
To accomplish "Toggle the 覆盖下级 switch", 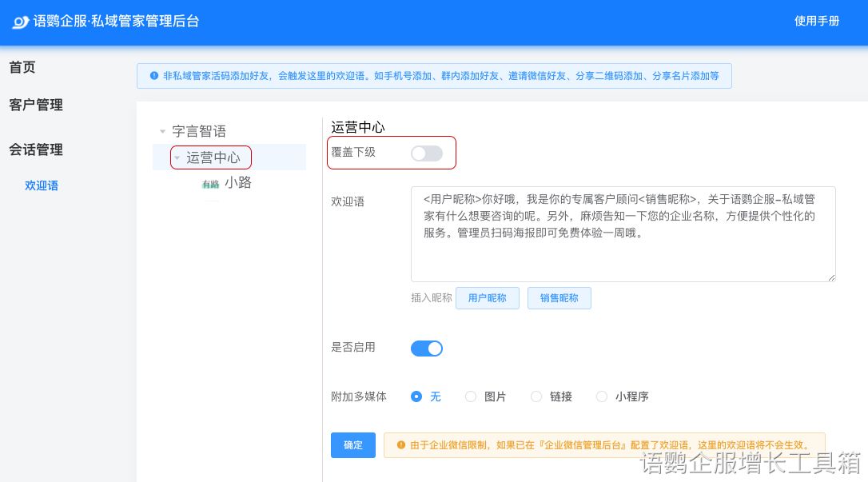I will [x=426, y=153].
